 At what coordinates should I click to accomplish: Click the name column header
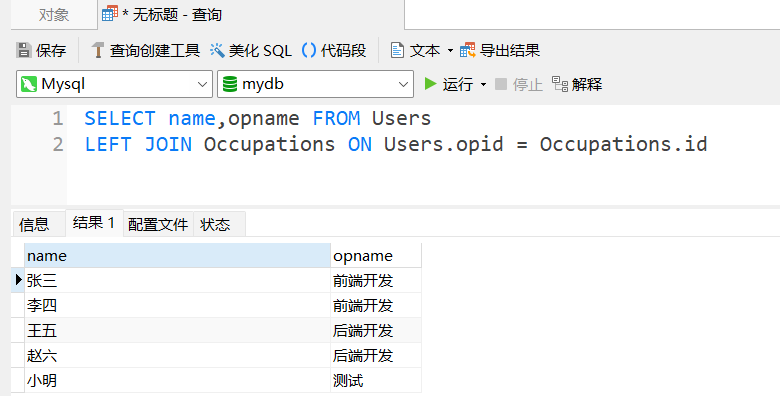178,256
